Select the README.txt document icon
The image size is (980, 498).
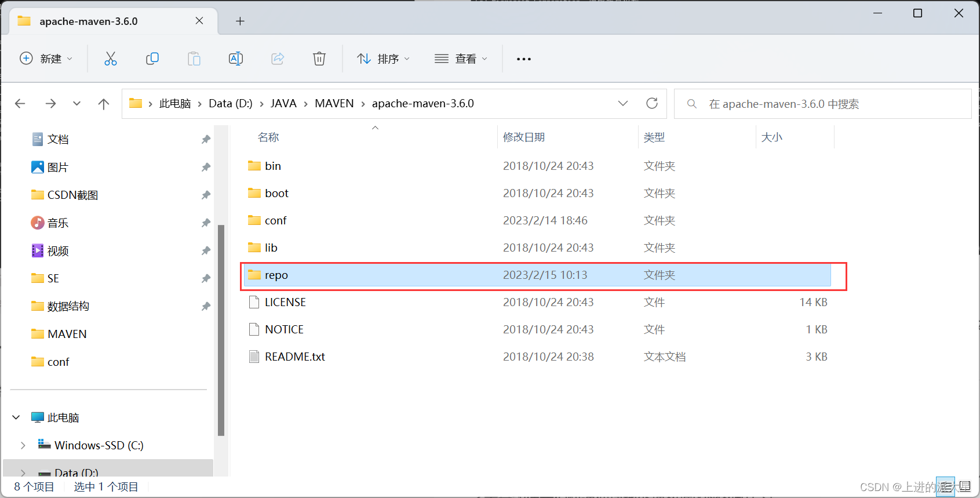[x=254, y=357]
